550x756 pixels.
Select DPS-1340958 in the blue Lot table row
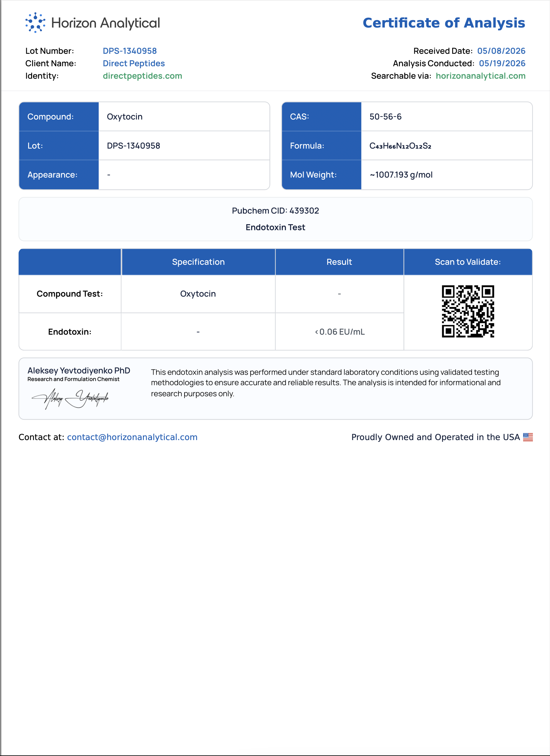(134, 146)
